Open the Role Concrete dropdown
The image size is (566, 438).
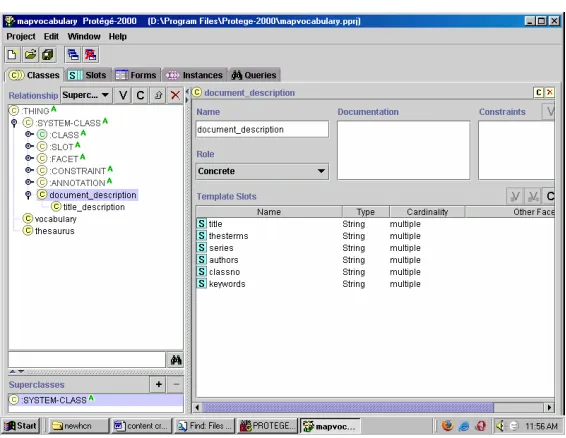tap(262, 171)
